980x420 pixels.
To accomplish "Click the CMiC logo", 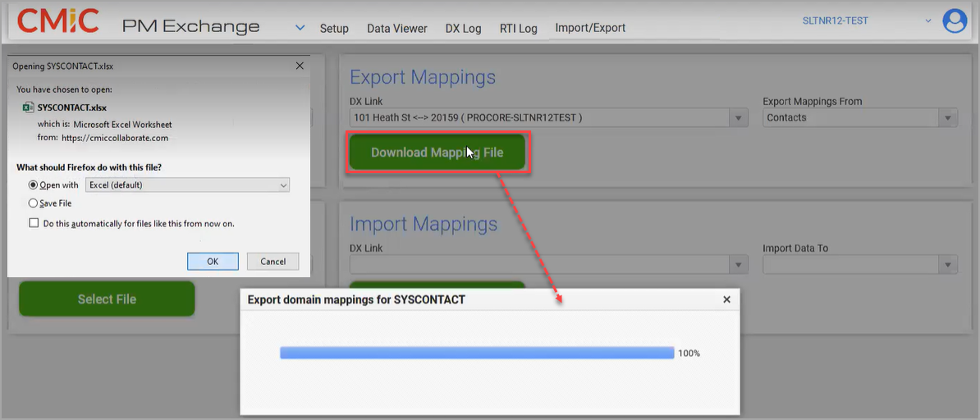I will [x=58, y=21].
